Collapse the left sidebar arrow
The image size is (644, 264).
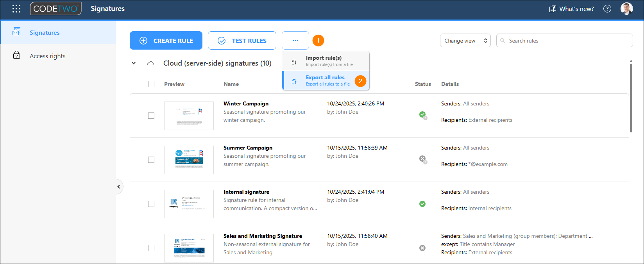tap(119, 187)
